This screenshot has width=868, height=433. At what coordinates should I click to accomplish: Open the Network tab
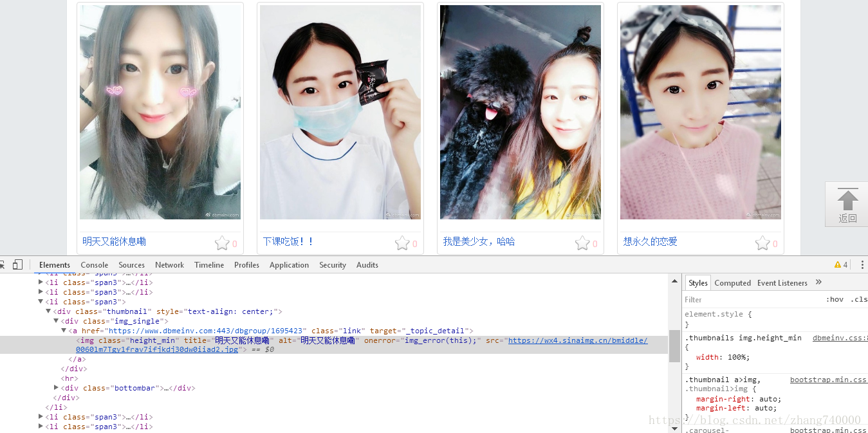coord(170,264)
